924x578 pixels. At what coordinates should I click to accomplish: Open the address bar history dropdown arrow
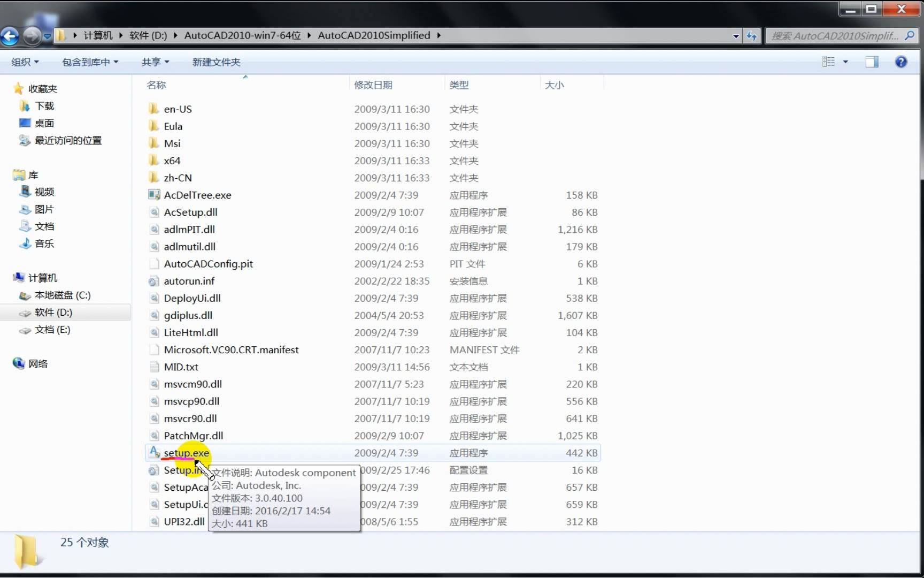tap(736, 36)
